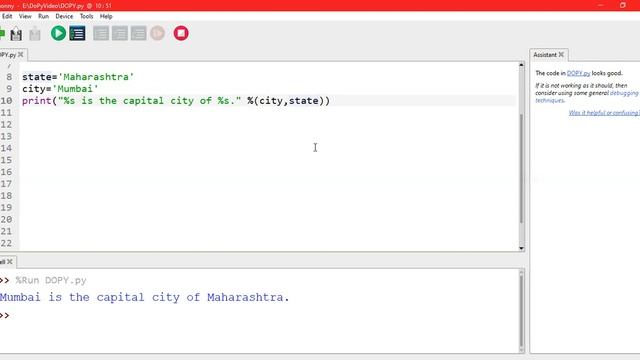Place cursor in city='Mumbai' line
Image resolution: width=640 pixels, height=360 pixels.
60,89
